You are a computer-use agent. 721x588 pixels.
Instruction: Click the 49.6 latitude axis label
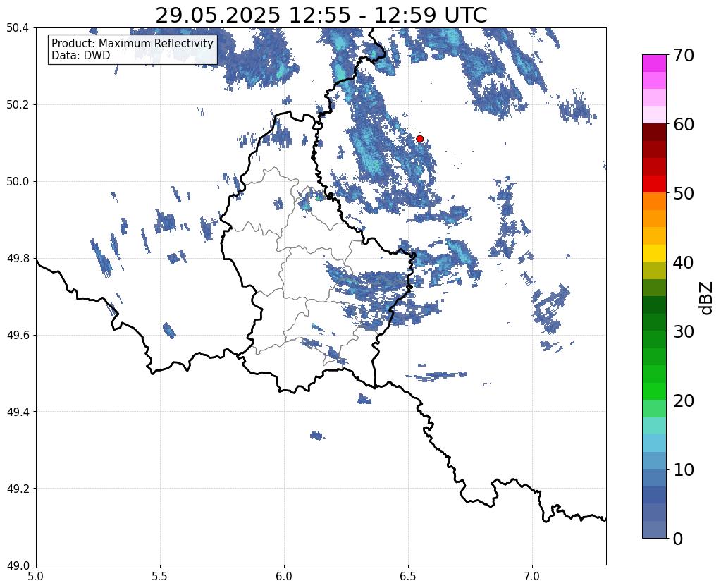(x=18, y=336)
